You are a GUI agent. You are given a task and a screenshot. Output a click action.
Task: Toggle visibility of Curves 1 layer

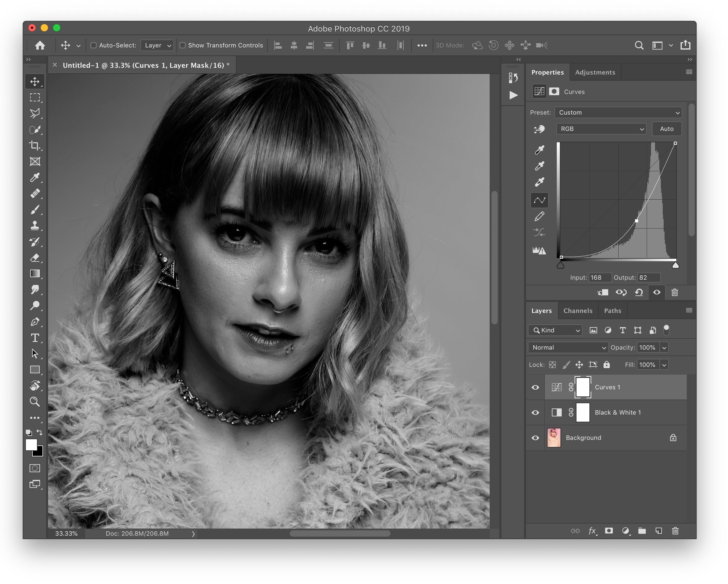pyautogui.click(x=534, y=387)
